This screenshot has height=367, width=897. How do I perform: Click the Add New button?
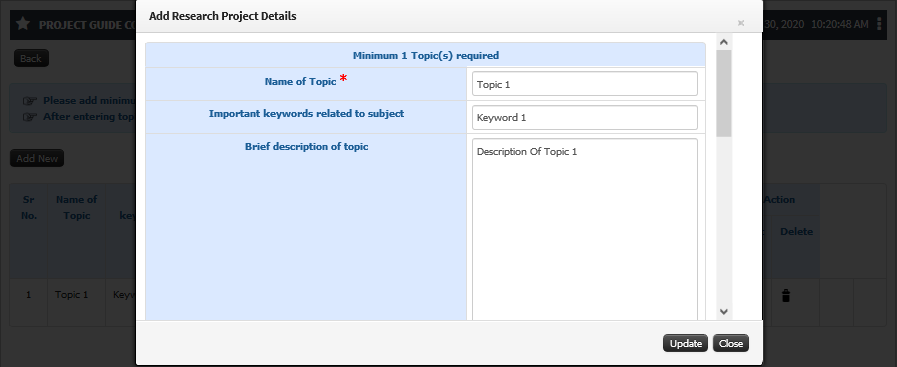[37, 158]
